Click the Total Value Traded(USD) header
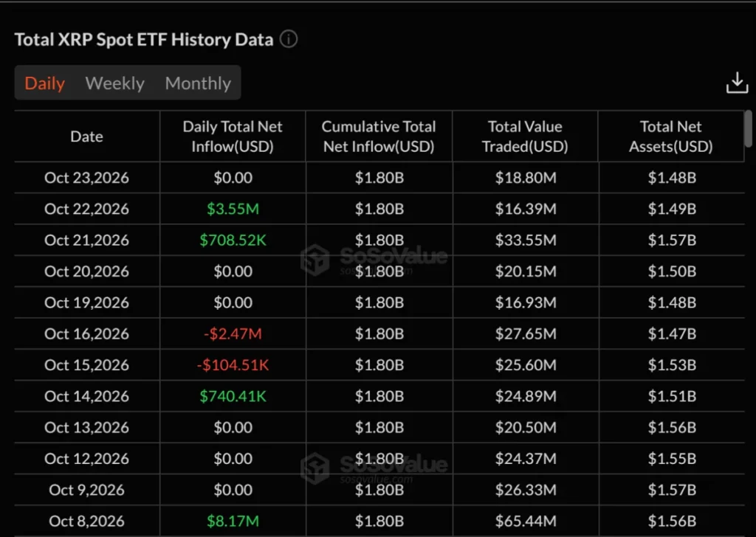This screenshot has width=756, height=537. coord(525,136)
